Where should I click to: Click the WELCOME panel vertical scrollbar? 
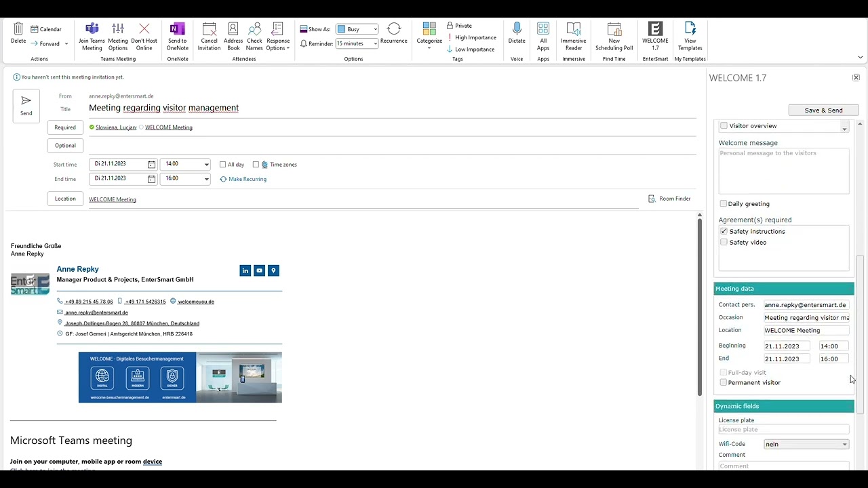pyautogui.click(x=860, y=334)
